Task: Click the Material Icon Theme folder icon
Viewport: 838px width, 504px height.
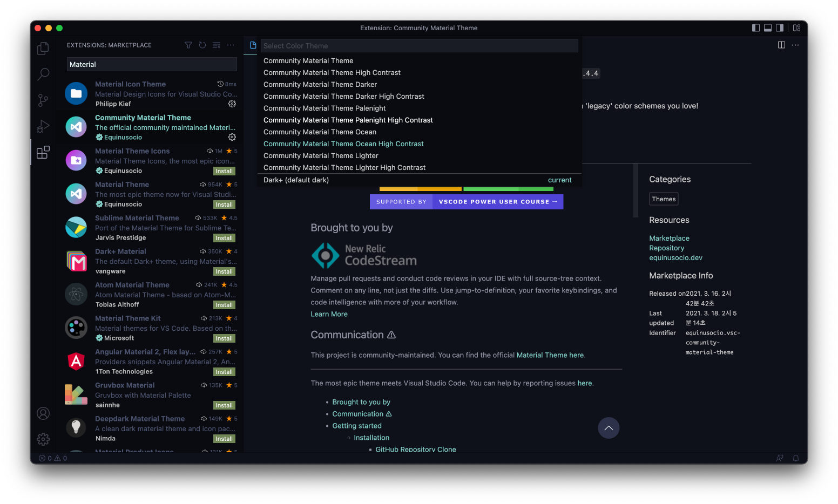Action: point(76,93)
